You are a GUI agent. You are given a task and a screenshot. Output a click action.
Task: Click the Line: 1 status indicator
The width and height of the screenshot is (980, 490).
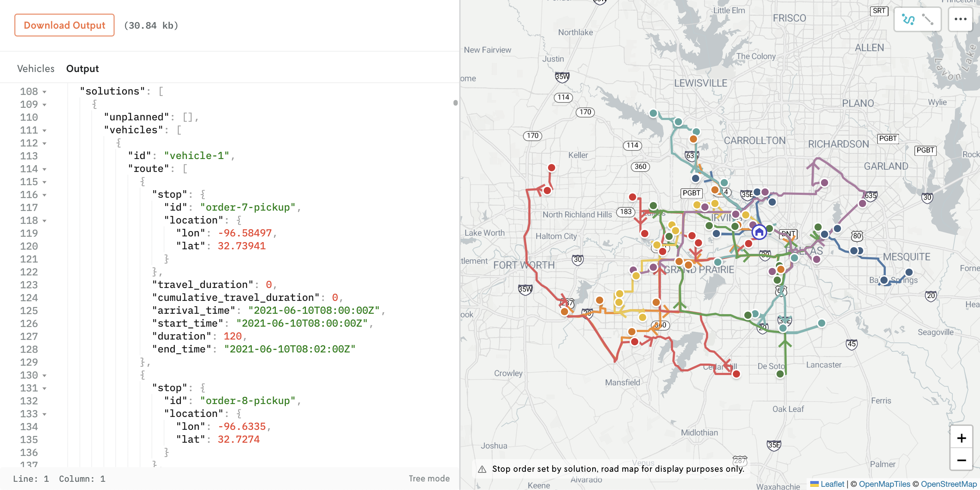click(31, 479)
